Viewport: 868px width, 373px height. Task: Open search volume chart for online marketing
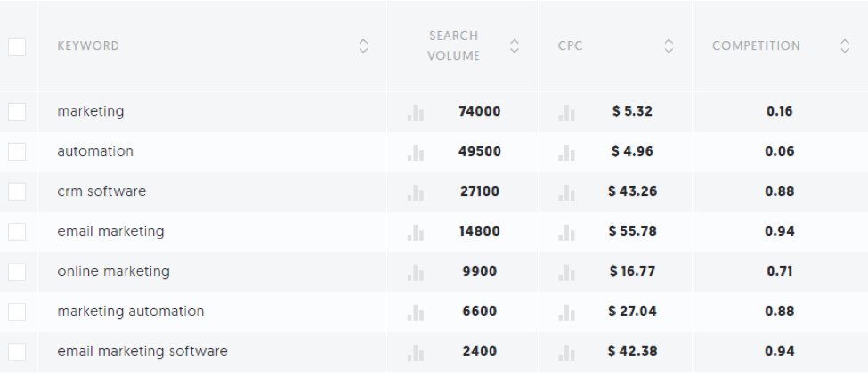tap(416, 272)
